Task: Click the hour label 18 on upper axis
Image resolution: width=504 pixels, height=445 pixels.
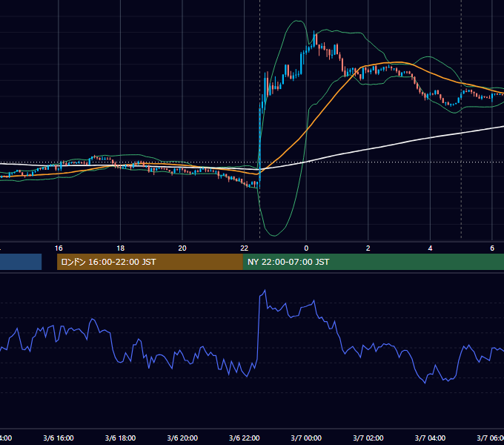Action: point(121,248)
